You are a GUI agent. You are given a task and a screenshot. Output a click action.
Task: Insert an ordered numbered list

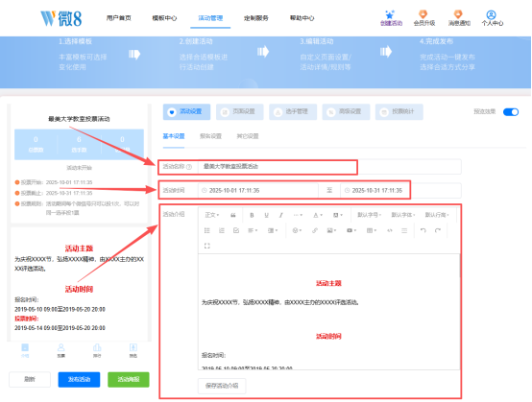coord(222,230)
